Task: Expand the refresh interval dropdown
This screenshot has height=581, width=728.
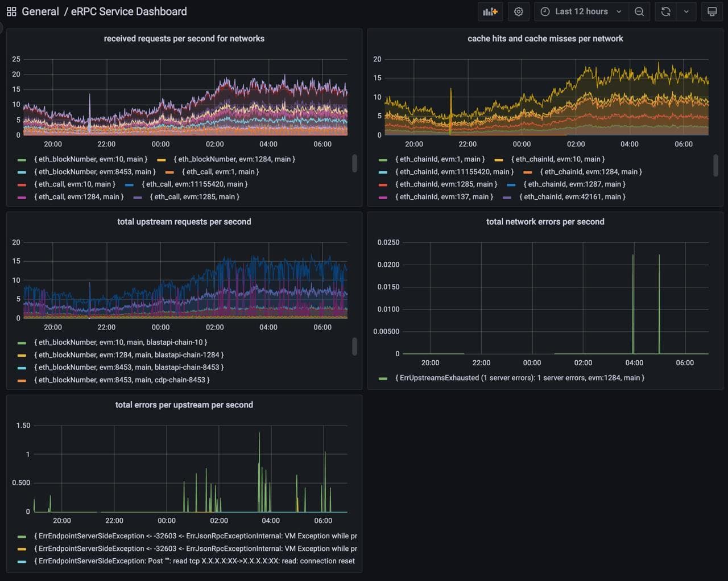Action: pyautogui.click(x=686, y=11)
